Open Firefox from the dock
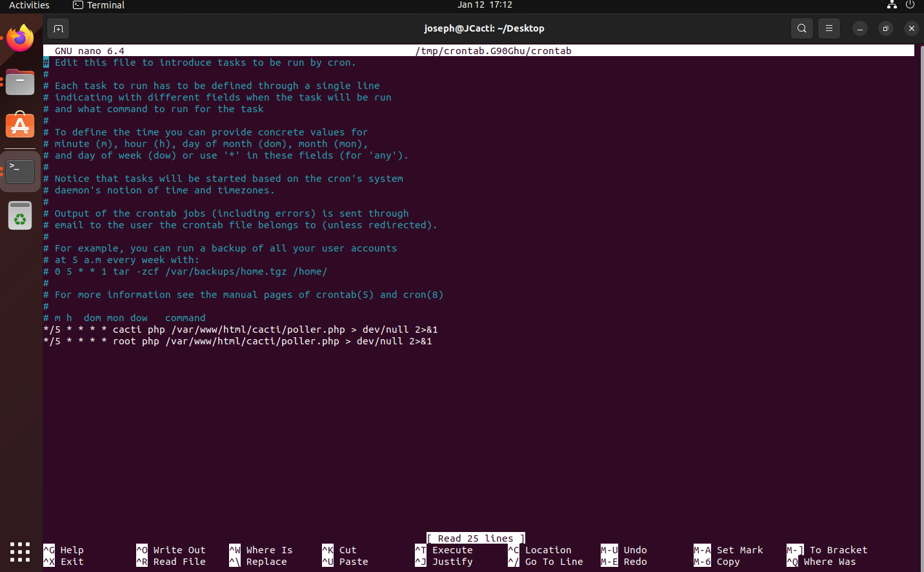 pos(20,38)
